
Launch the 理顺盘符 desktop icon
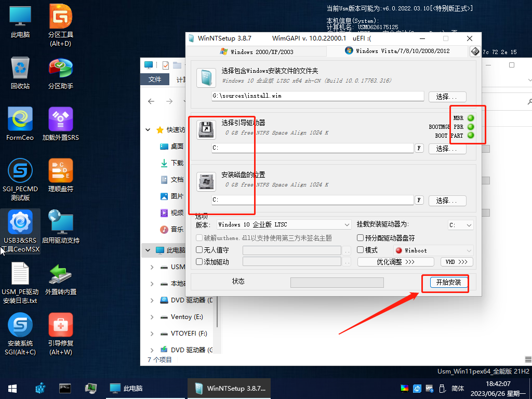click(61, 176)
